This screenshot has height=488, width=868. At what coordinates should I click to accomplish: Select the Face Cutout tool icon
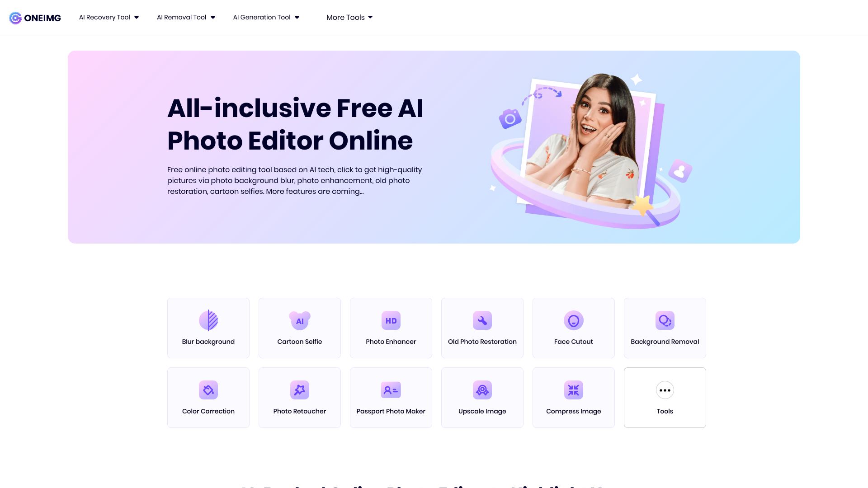click(573, 320)
